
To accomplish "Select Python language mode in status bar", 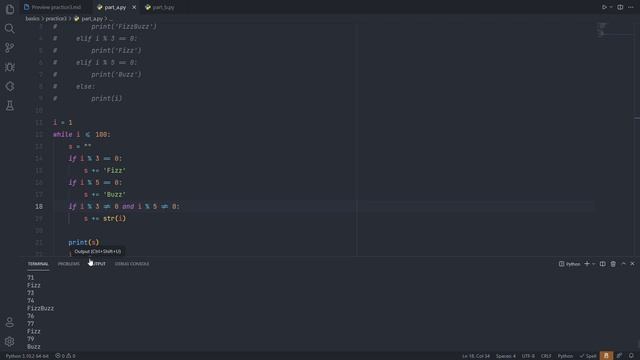I will tap(565, 356).
